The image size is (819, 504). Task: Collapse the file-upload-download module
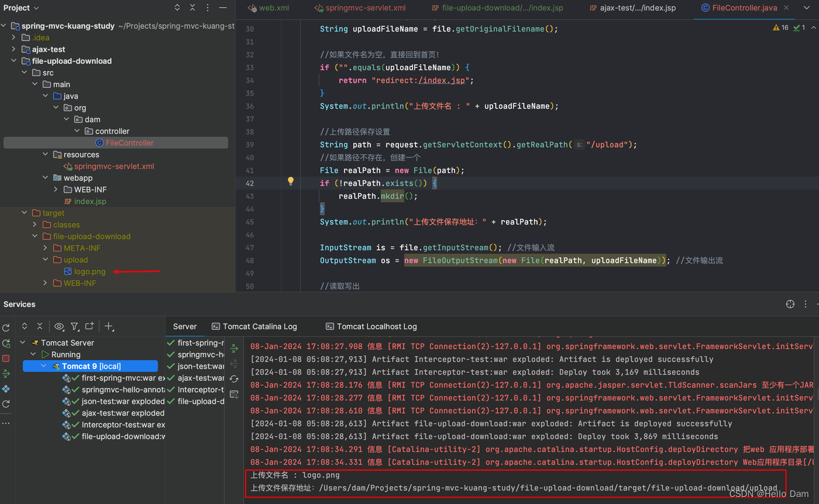point(14,61)
